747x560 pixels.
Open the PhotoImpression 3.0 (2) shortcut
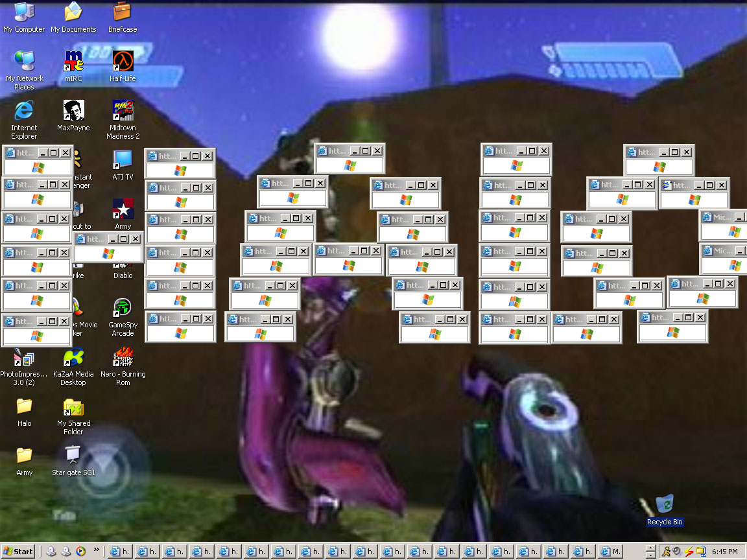coord(24,366)
